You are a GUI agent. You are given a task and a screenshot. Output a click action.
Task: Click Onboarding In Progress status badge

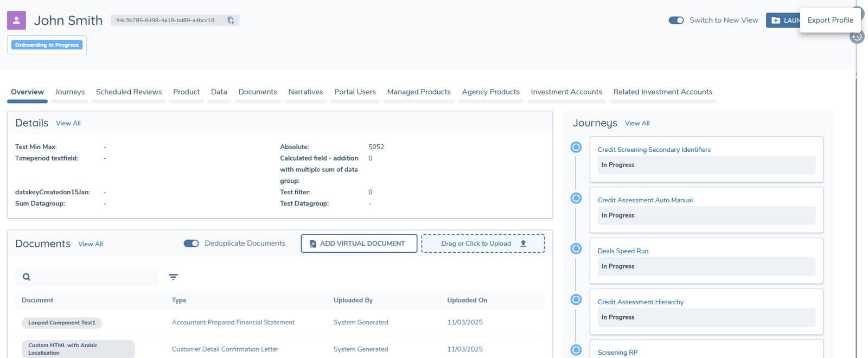pos(47,45)
